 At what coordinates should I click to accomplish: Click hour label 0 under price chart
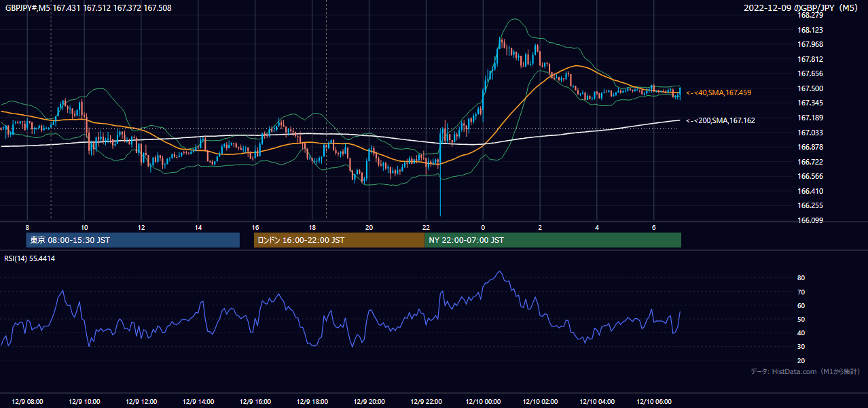483,227
